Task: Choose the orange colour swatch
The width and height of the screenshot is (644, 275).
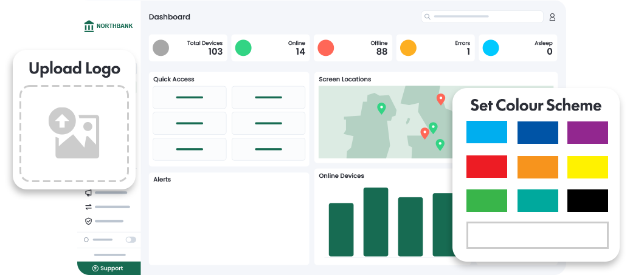Action: [x=538, y=167]
